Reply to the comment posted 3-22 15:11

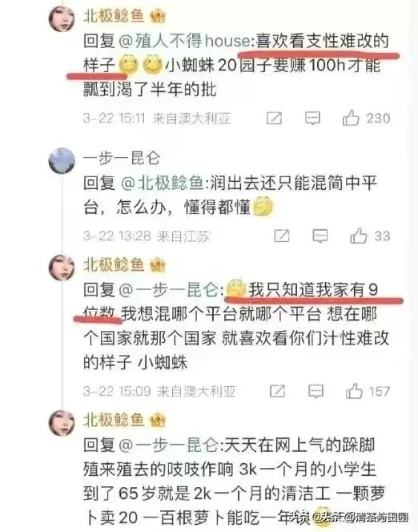coord(312,118)
